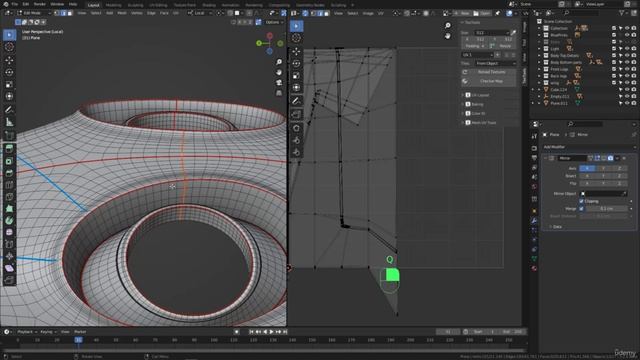Click the zoom magnifier in the UV editor

point(448,26)
